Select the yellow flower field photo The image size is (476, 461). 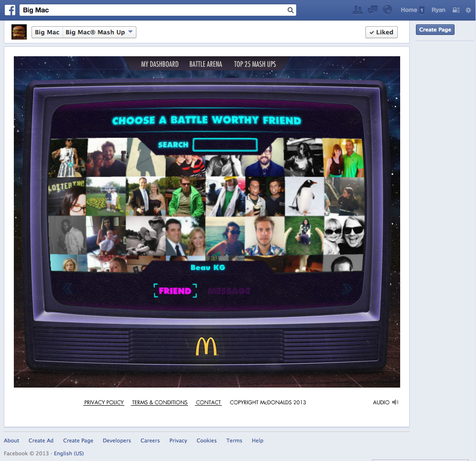click(x=106, y=196)
